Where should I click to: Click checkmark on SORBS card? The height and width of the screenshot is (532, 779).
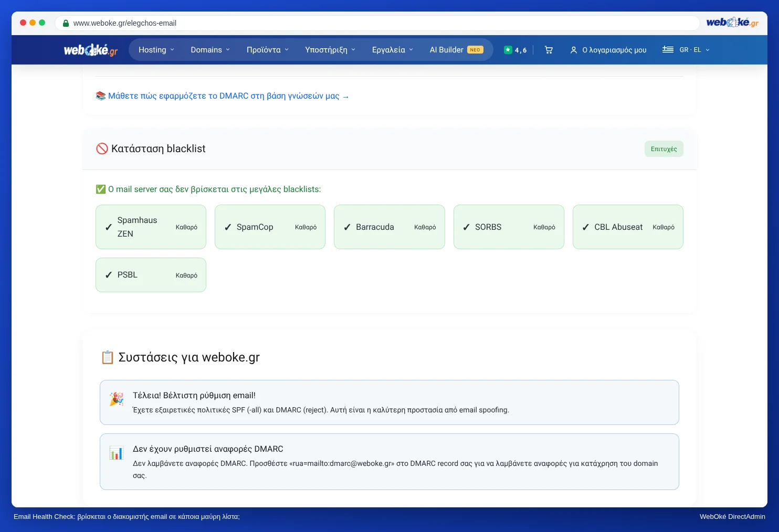pos(466,227)
